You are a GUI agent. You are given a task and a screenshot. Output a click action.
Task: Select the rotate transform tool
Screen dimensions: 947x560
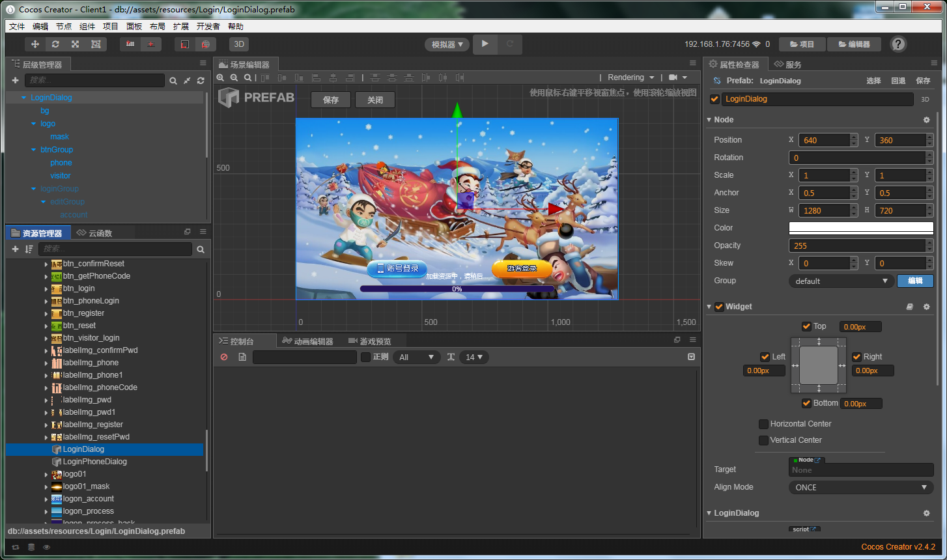[55, 44]
